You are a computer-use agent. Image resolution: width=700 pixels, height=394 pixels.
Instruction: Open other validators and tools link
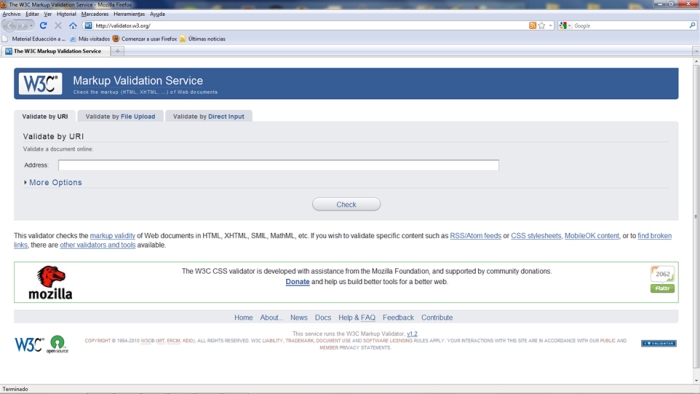click(x=97, y=245)
